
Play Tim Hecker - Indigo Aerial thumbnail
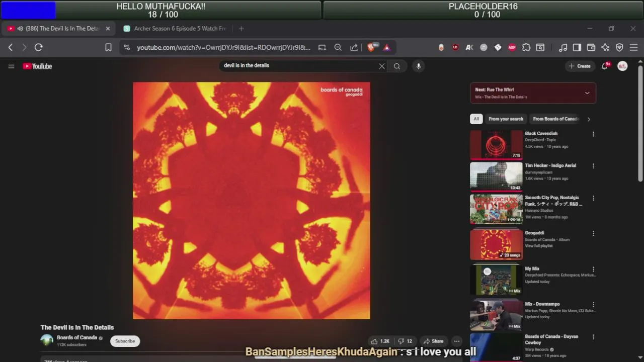pyautogui.click(x=496, y=176)
